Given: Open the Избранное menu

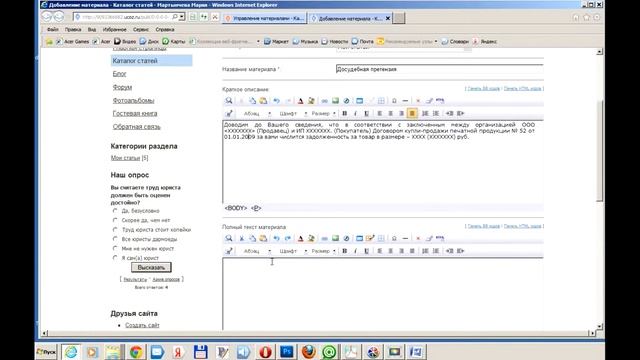Looking at the screenshot, I should point(114,29).
